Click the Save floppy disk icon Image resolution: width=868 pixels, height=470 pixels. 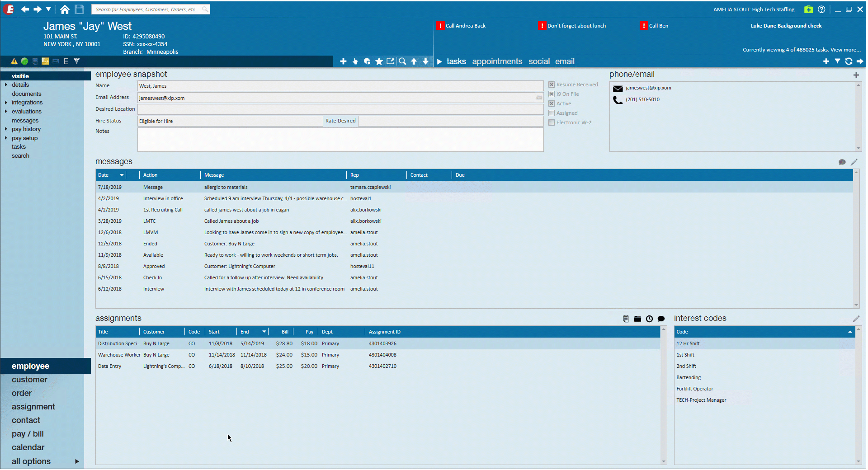(x=80, y=9)
